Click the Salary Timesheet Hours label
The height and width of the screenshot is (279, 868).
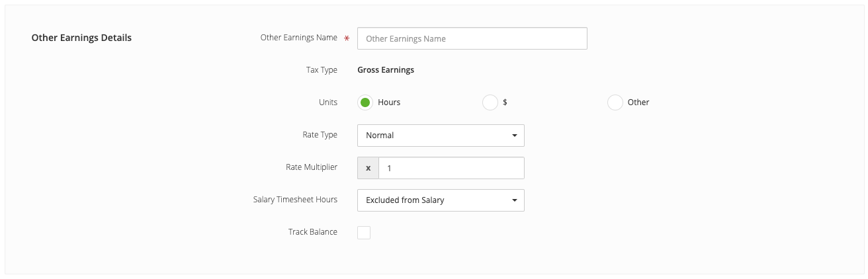point(295,200)
